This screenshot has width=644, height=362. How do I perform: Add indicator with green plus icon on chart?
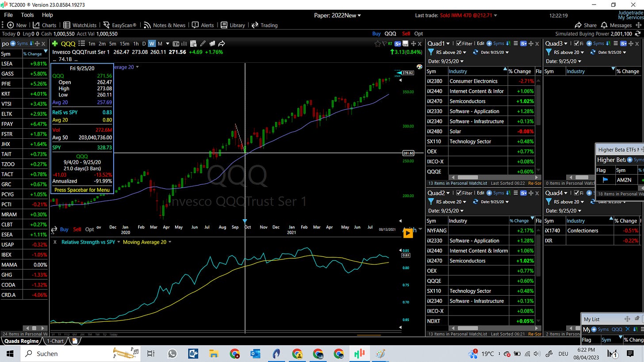(55, 43)
